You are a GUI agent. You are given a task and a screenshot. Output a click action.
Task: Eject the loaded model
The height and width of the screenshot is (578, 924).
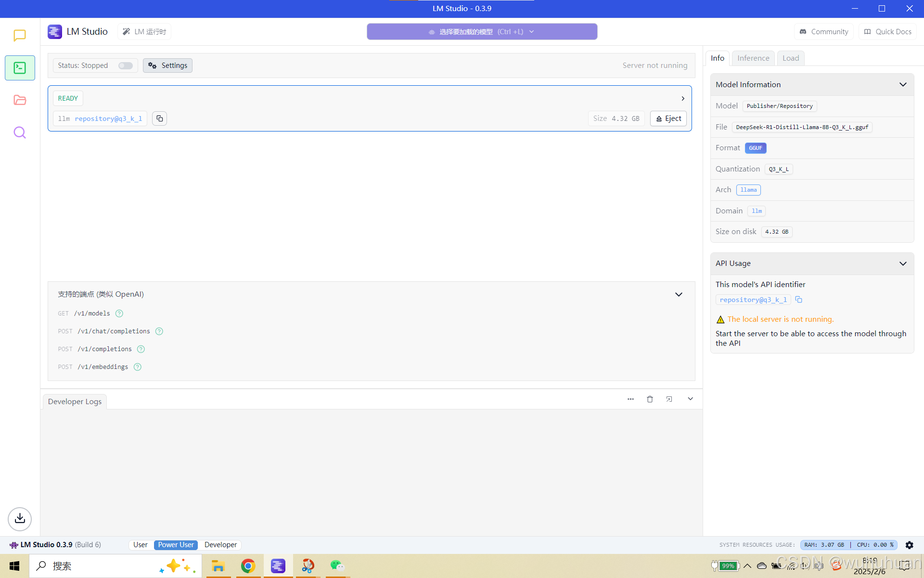(668, 118)
